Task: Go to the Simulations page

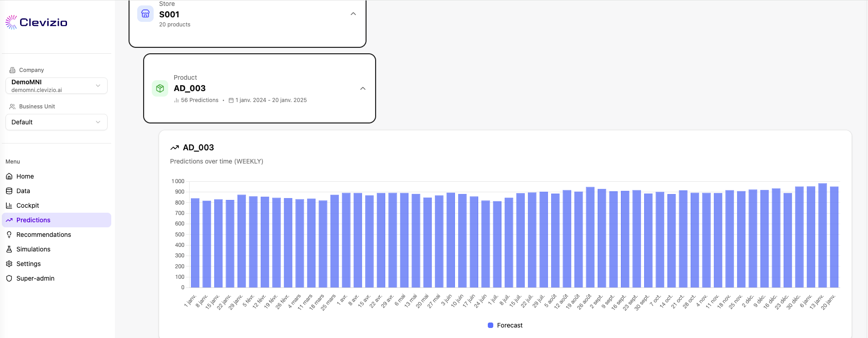Action: (x=33, y=249)
